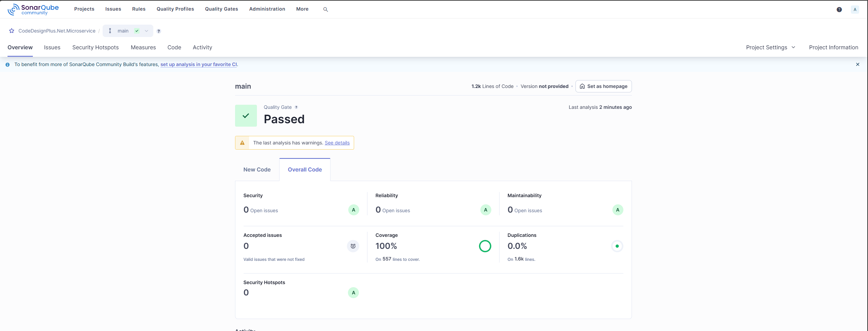Click the Security rating A badge
Image resolution: width=868 pixels, height=331 pixels.
coord(353,210)
